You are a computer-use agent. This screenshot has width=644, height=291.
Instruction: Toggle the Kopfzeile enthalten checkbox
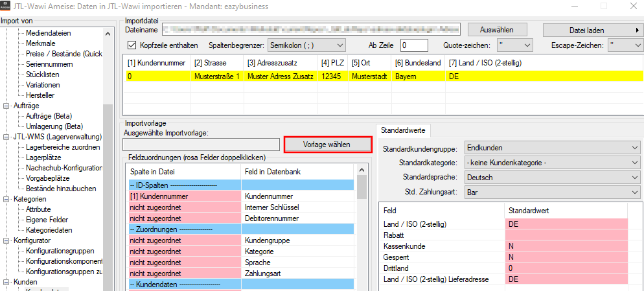(132, 45)
